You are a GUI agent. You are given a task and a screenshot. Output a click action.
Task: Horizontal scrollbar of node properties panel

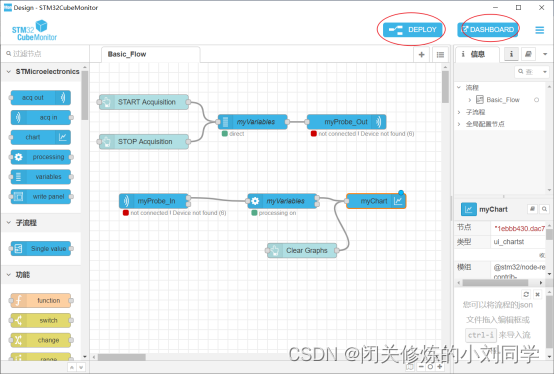pyautogui.click(x=495, y=283)
